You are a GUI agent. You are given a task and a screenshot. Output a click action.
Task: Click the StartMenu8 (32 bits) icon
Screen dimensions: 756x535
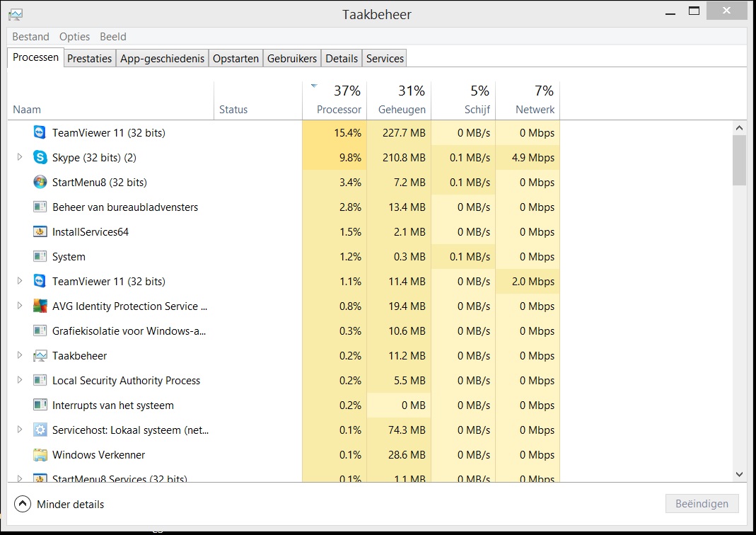[40, 182]
